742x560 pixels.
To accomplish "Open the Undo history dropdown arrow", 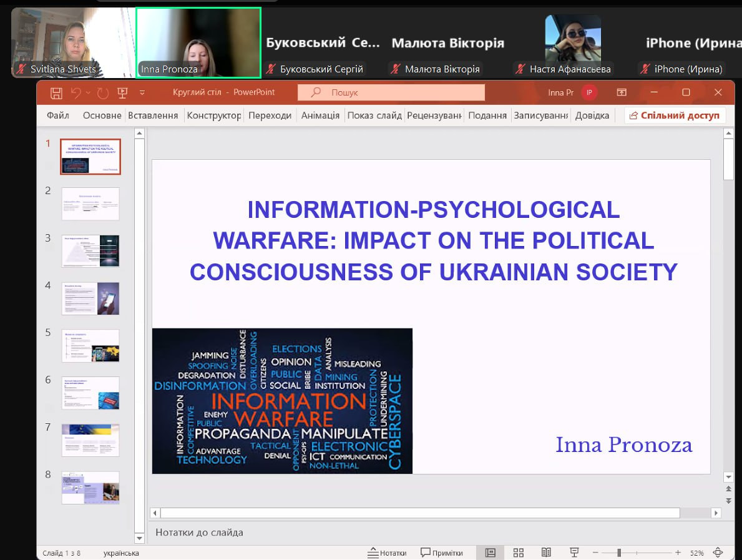I will click(x=88, y=93).
